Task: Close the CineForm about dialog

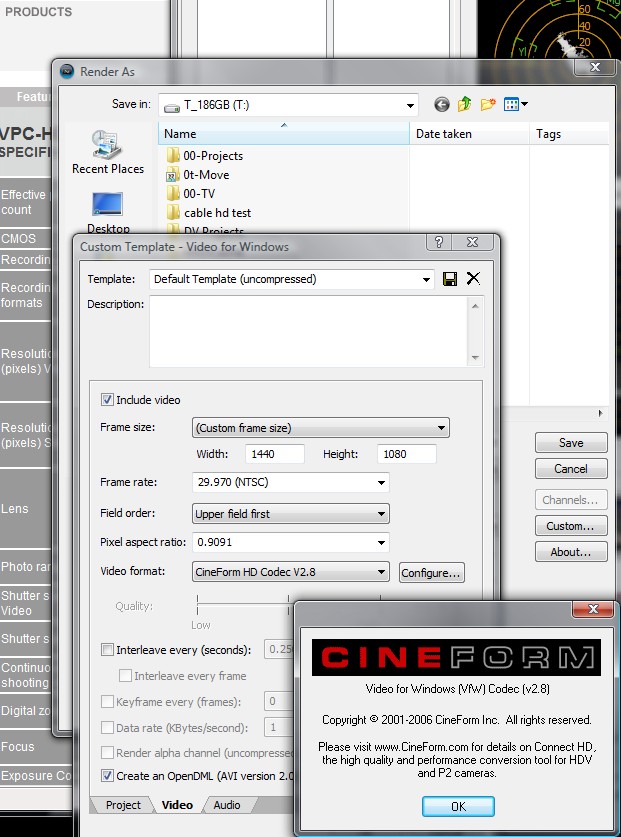Action: pyautogui.click(x=593, y=609)
